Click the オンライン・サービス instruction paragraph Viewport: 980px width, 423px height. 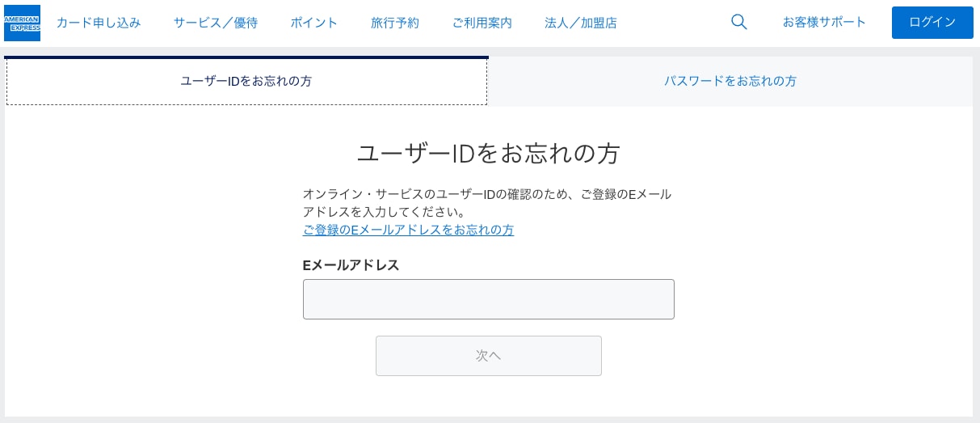487,203
